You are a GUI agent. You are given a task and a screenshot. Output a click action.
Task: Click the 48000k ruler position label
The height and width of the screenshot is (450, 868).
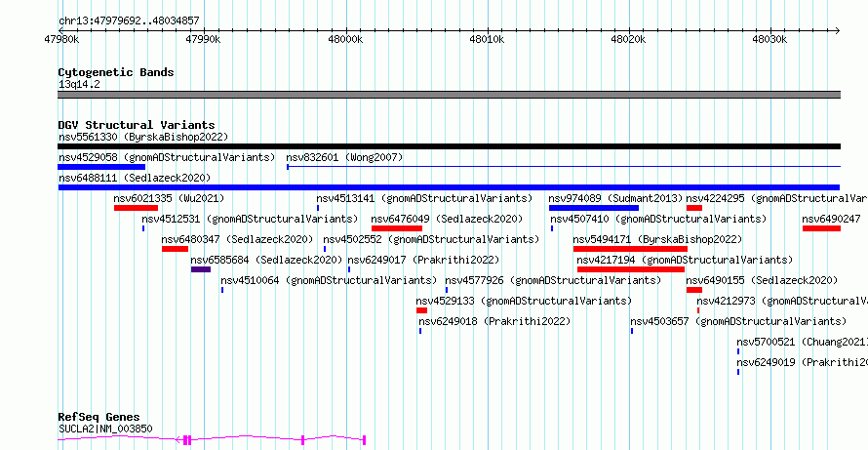tap(346, 40)
